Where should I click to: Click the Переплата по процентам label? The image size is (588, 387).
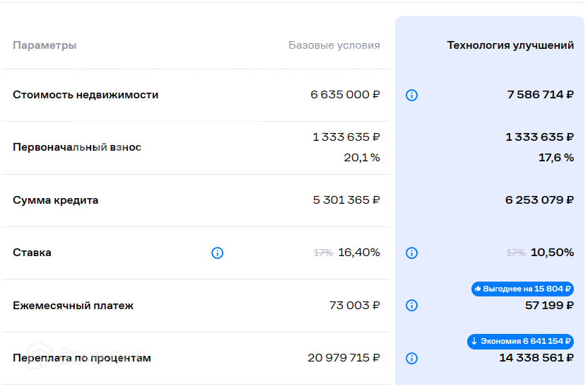[82, 358]
